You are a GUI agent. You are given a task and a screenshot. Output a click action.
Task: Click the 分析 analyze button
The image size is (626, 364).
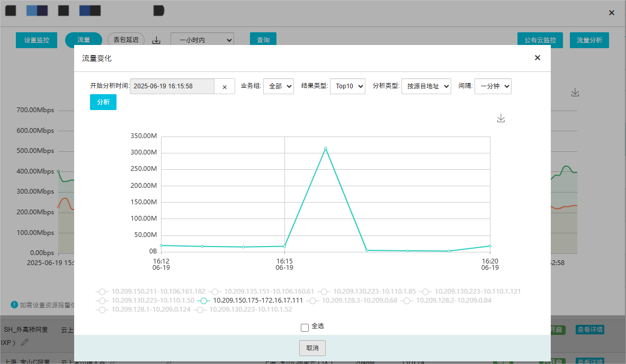tap(103, 102)
